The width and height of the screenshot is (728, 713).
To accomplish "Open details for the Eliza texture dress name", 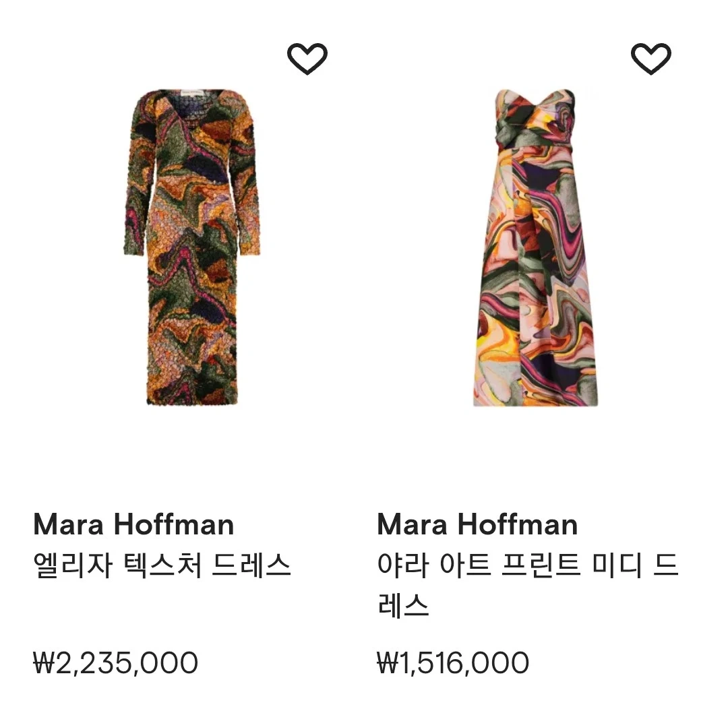I will point(162,565).
